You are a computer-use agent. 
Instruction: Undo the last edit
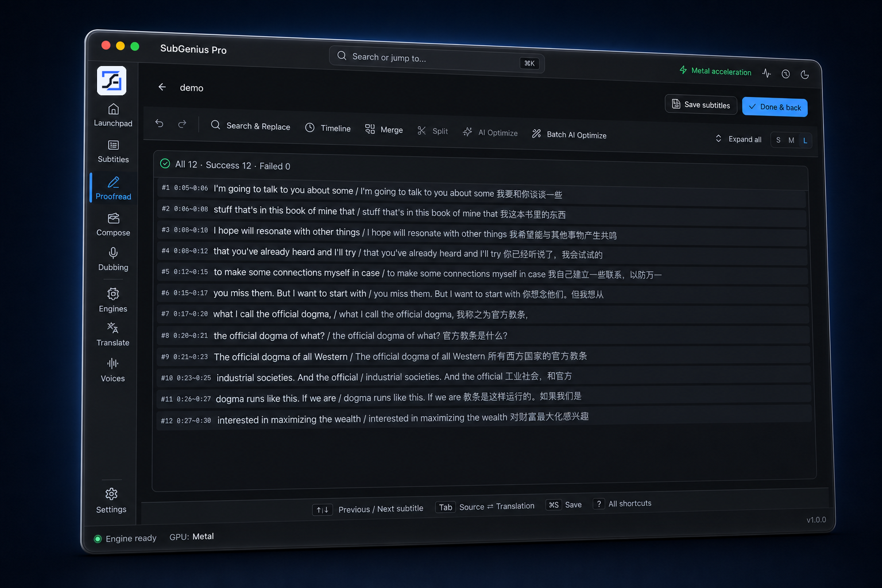click(x=159, y=123)
